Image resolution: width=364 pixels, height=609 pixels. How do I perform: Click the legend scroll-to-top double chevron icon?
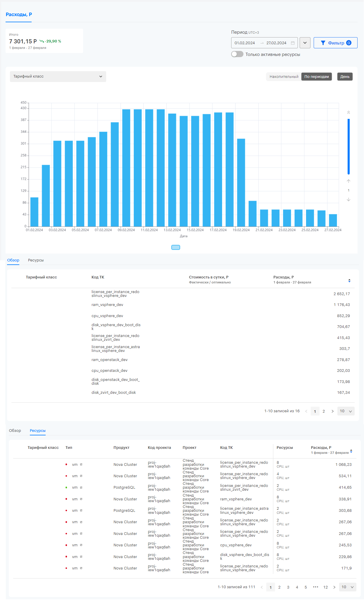[348, 112]
